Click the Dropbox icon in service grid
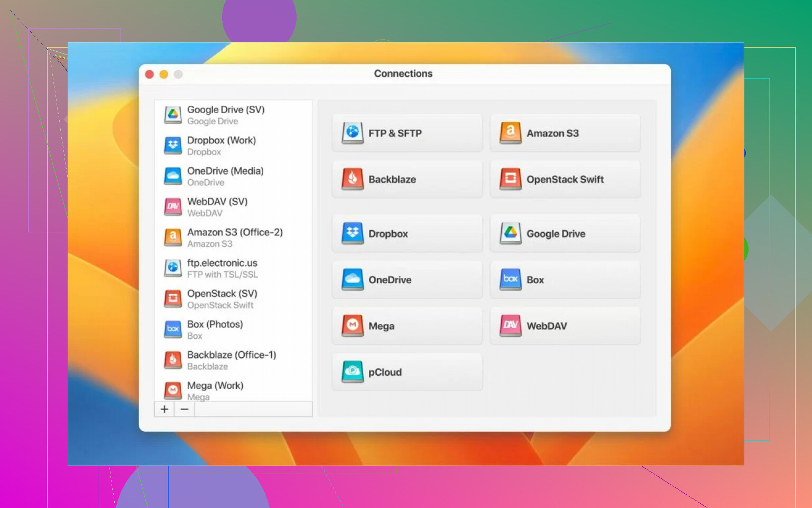Viewport: 812px width, 508px height. 353,233
